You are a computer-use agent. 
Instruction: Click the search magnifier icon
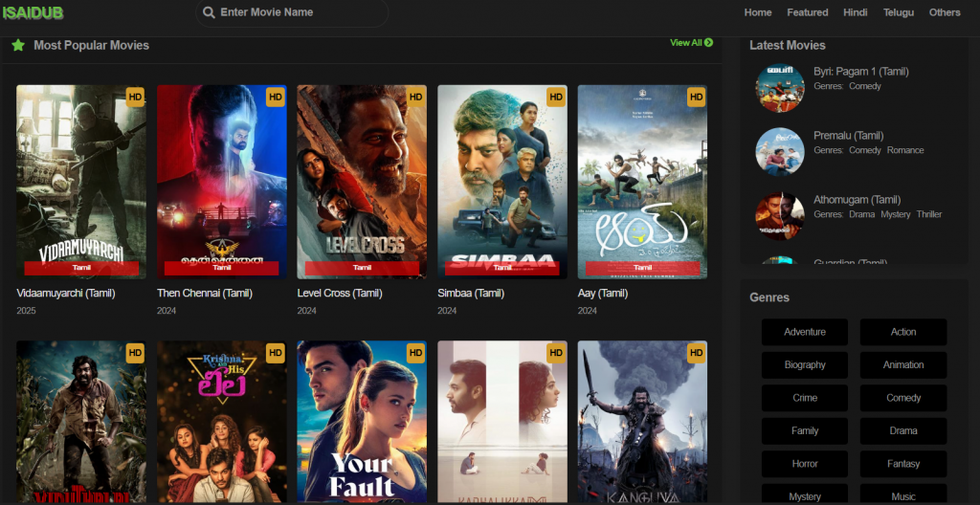pyautogui.click(x=210, y=12)
